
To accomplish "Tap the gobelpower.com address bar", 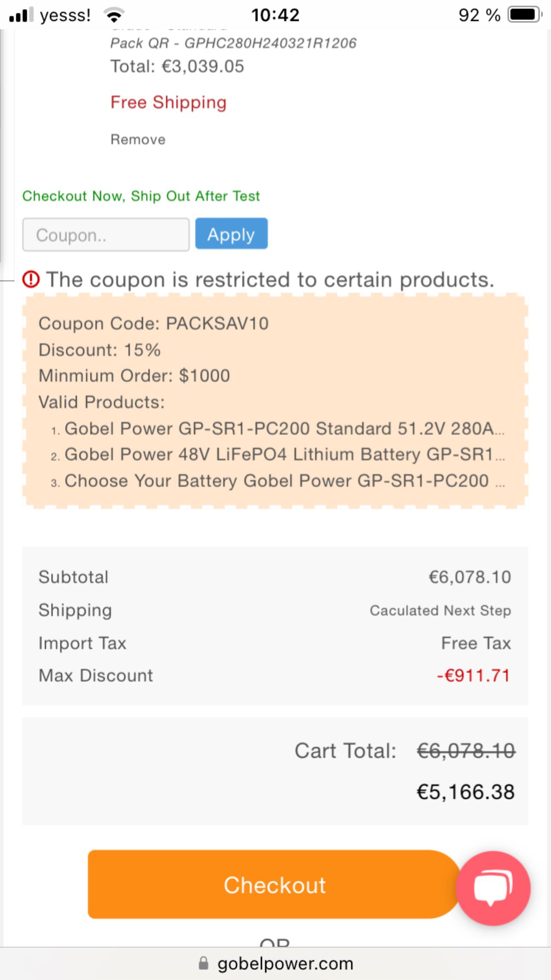I will [x=275, y=964].
